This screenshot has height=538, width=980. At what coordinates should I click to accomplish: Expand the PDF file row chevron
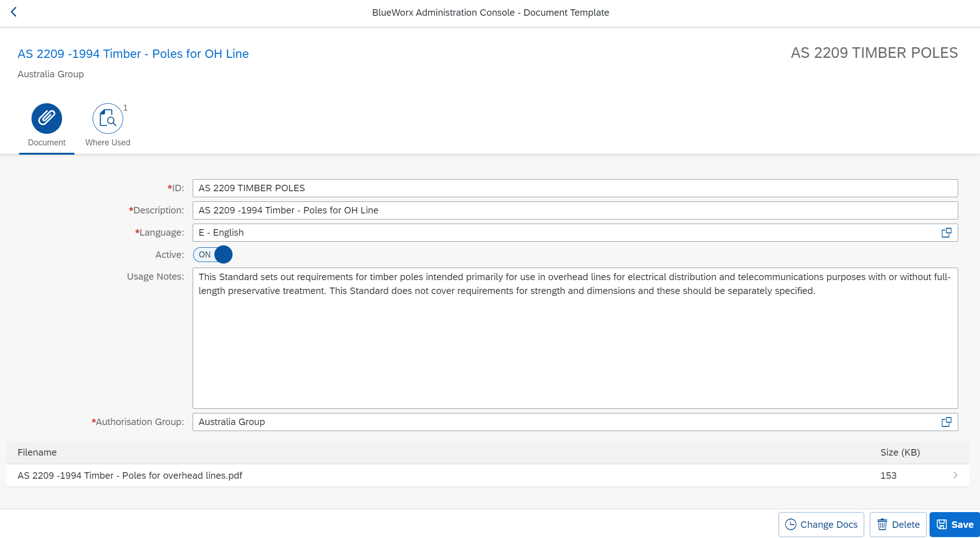tap(955, 475)
